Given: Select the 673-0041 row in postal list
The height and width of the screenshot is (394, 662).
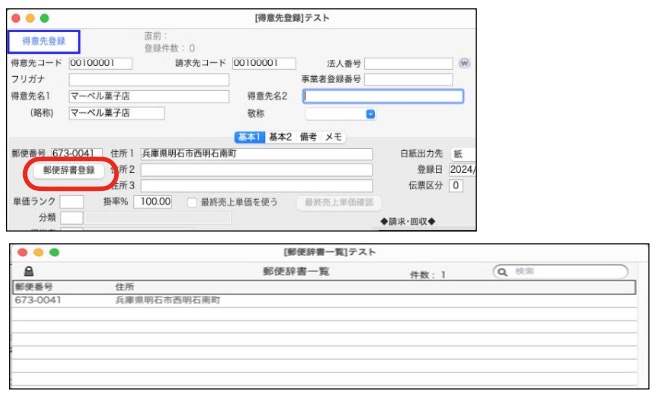Looking at the screenshot, I should [x=324, y=301].
